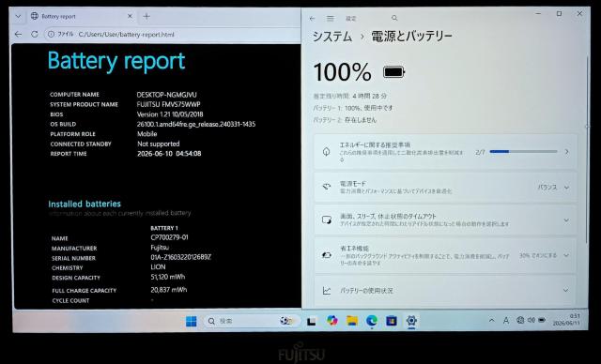601x364 pixels.
Task: Click the Installed batteries heading
Action: 85,204
